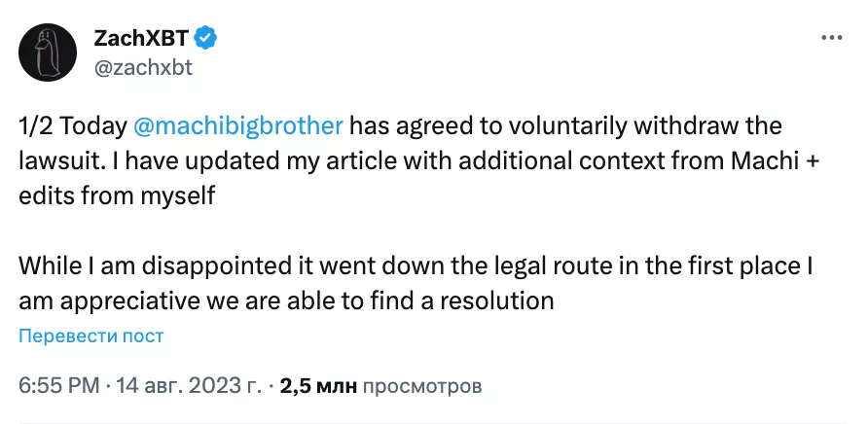Click the просмотров views label
Image resolution: width=868 pixels, height=424 pixels.
point(421,386)
